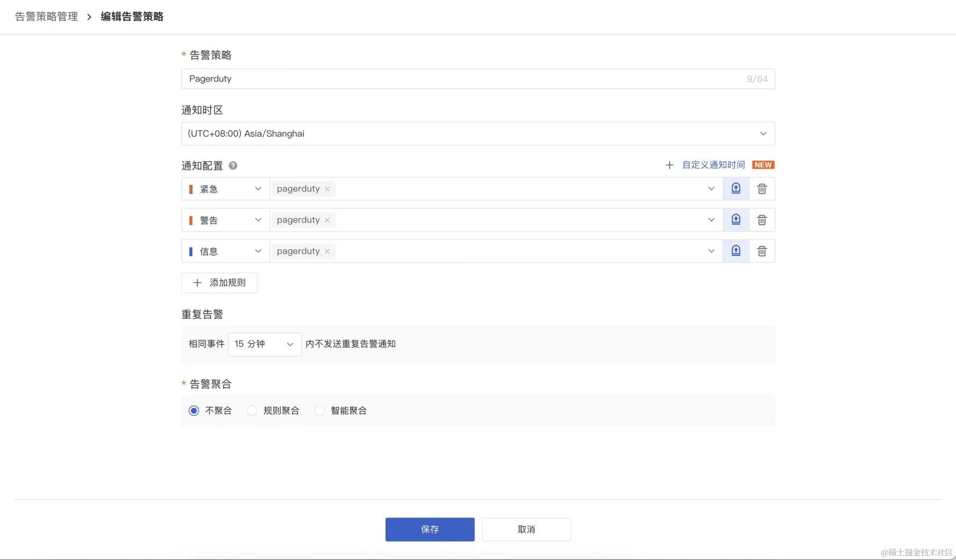Click the 保存 button
Image resolution: width=956 pixels, height=560 pixels.
click(429, 529)
